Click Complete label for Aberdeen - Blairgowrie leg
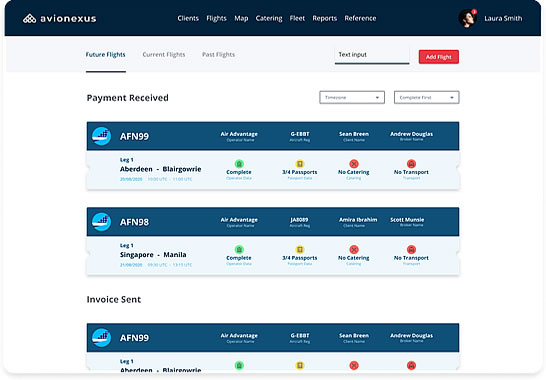 [x=239, y=172]
